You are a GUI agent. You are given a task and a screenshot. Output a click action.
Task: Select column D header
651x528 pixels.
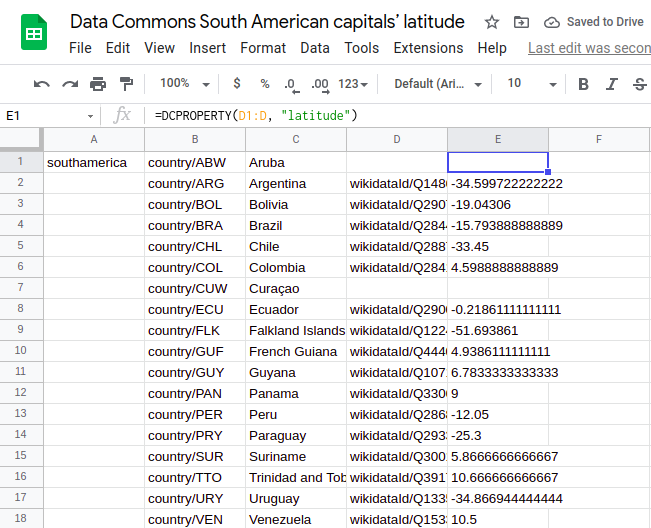(397, 139)
